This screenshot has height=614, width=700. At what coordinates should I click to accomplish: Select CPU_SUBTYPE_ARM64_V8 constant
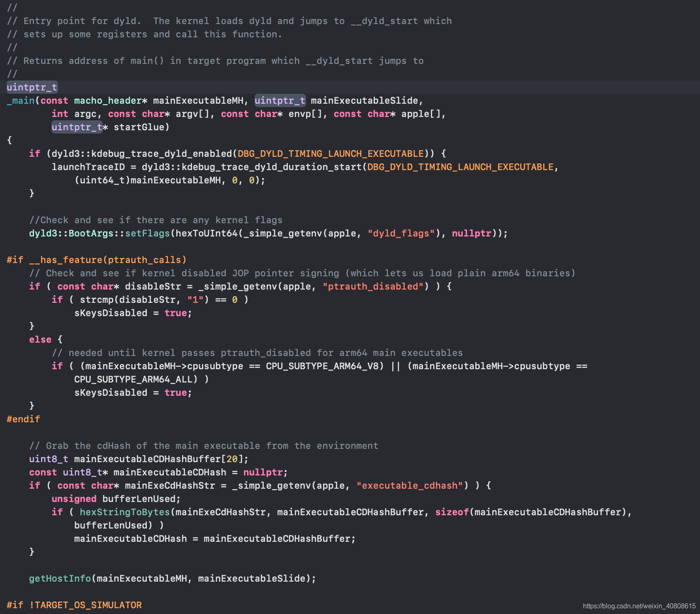(x=322, y=366)
